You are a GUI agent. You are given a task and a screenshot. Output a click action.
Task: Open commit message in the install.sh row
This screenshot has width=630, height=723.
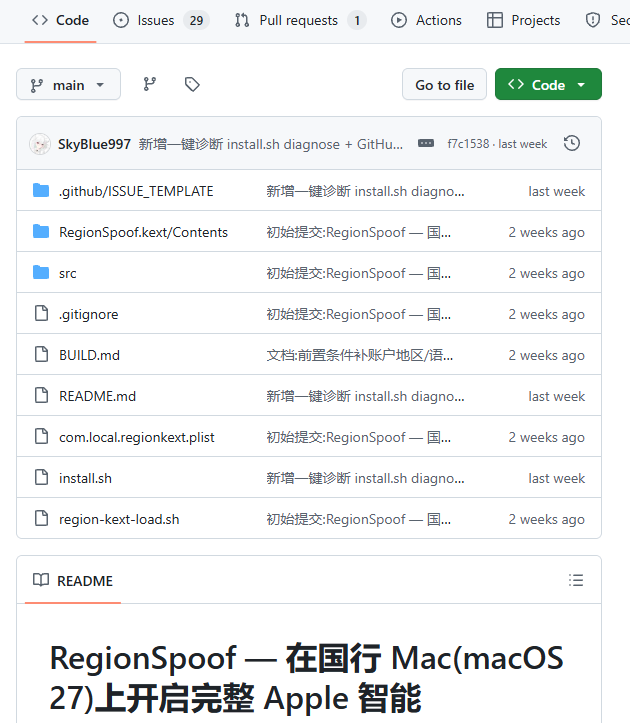tap(365, 479)
